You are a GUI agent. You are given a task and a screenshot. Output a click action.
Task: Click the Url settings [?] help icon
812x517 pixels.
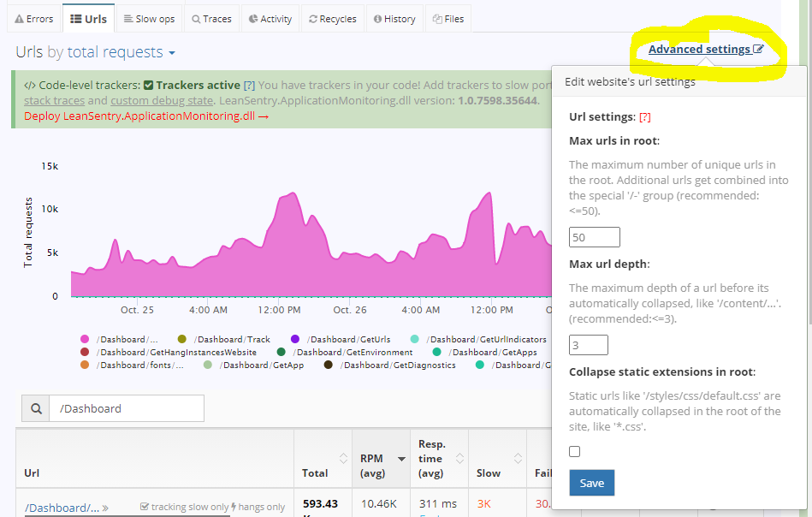645,116
